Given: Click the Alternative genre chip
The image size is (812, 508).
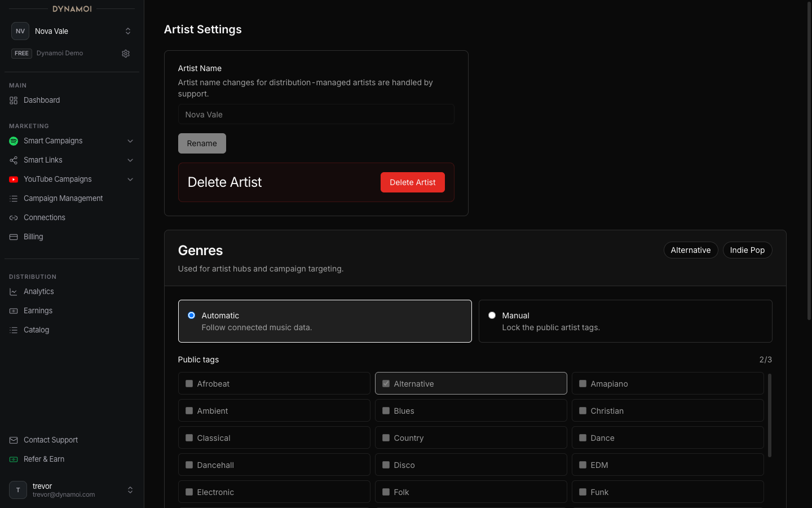Looking at the screenshot, I should pyautogui.click(x=691, y=250).
